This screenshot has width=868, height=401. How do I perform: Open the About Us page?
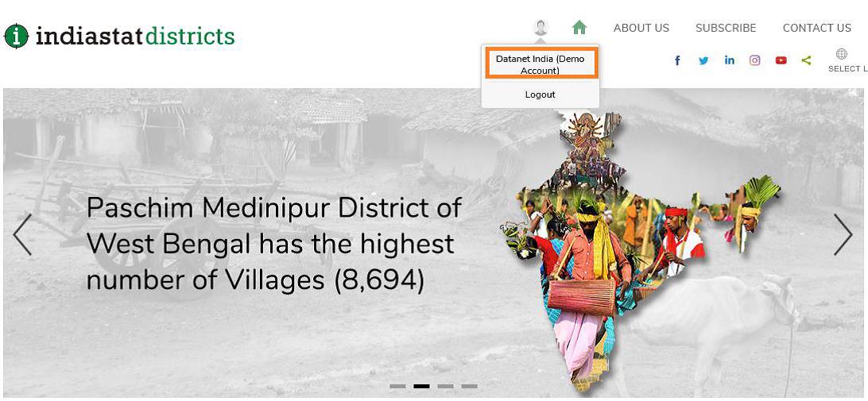641,29
